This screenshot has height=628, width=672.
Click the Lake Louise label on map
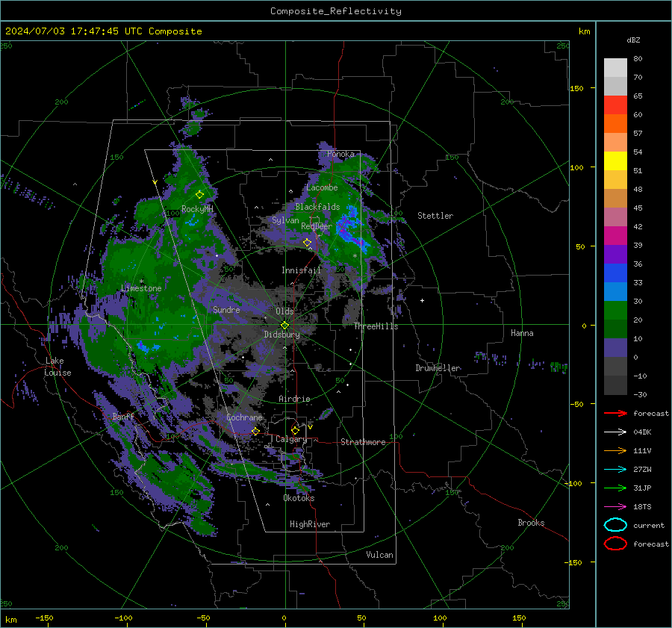[57, 367]
